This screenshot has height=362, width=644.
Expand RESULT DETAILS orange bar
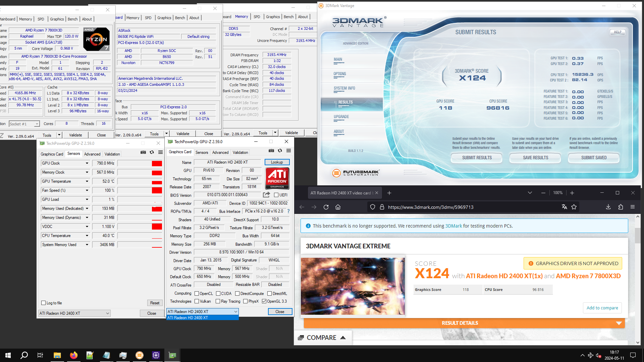[x=464, y=323]
